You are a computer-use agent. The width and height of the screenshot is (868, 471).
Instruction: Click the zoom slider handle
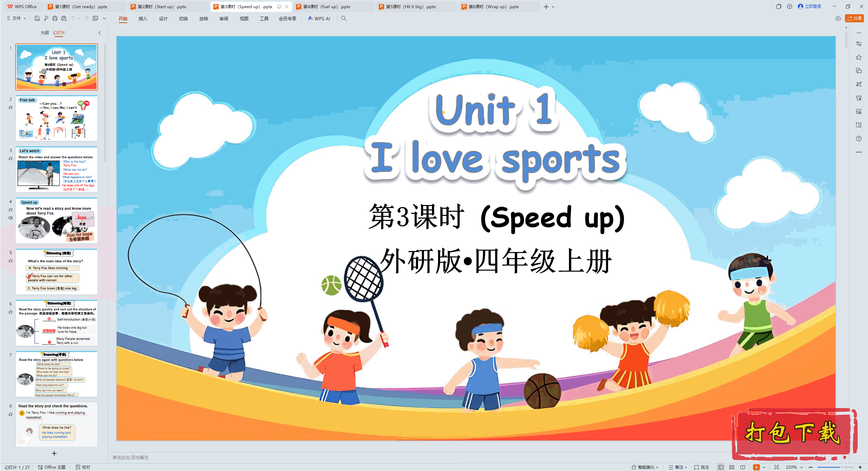coord(842,467)
